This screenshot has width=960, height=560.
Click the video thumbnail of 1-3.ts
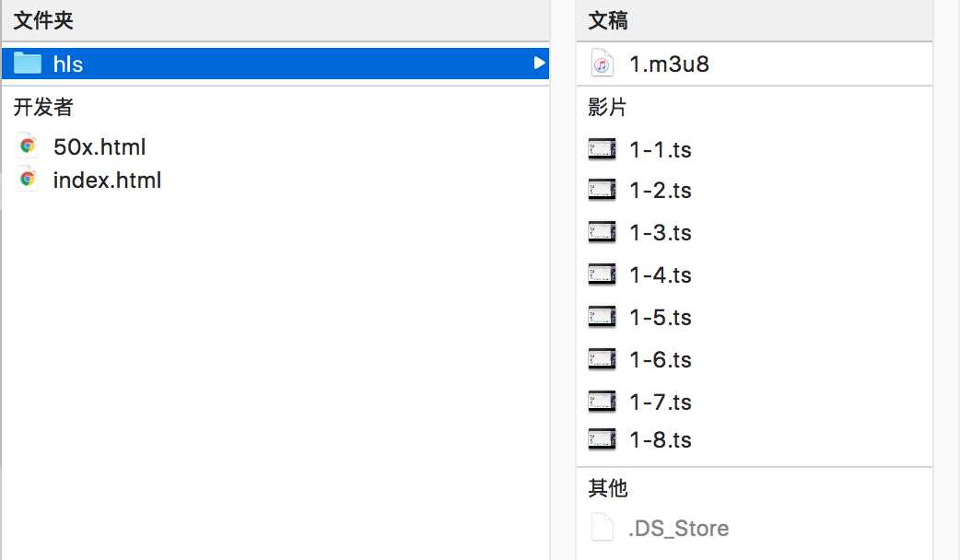tap(602, 233)
